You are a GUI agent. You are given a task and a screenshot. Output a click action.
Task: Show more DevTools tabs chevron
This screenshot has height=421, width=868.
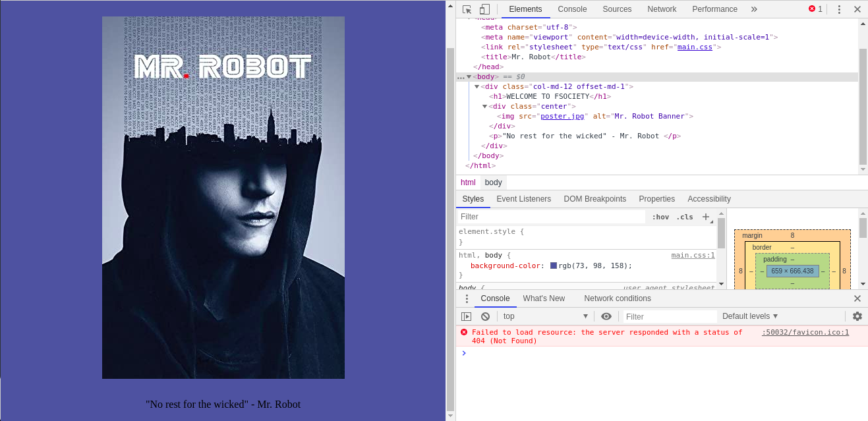click(x=754, y=9)
